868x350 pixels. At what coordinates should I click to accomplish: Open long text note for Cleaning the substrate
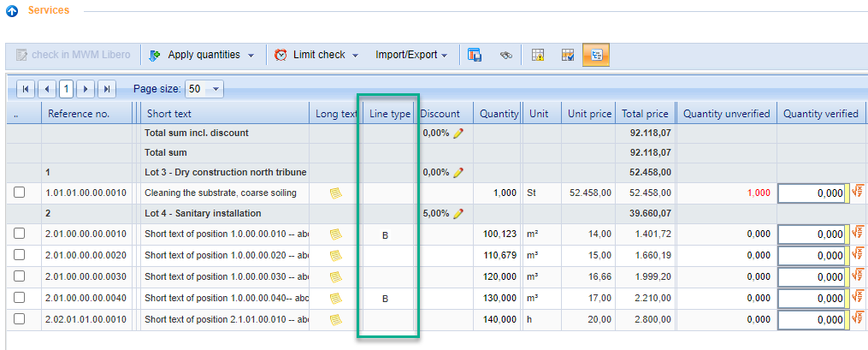pyautogui.click(x=336, y=193)
